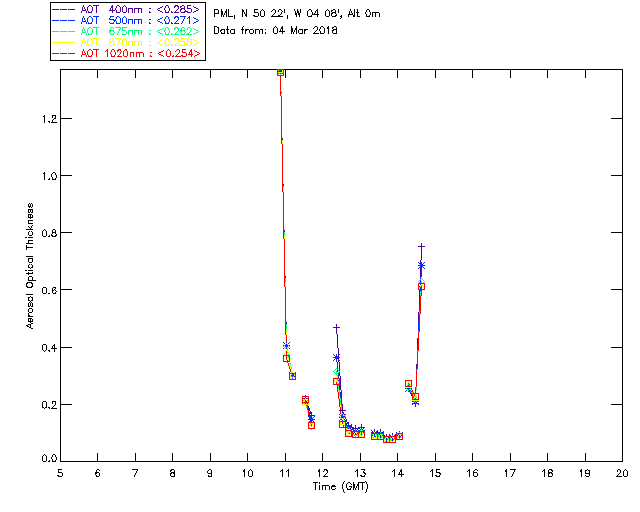Click the purple plus marker near 0.75 at 14.6 GMT
The image size is (640, 512).
(421, 247)
